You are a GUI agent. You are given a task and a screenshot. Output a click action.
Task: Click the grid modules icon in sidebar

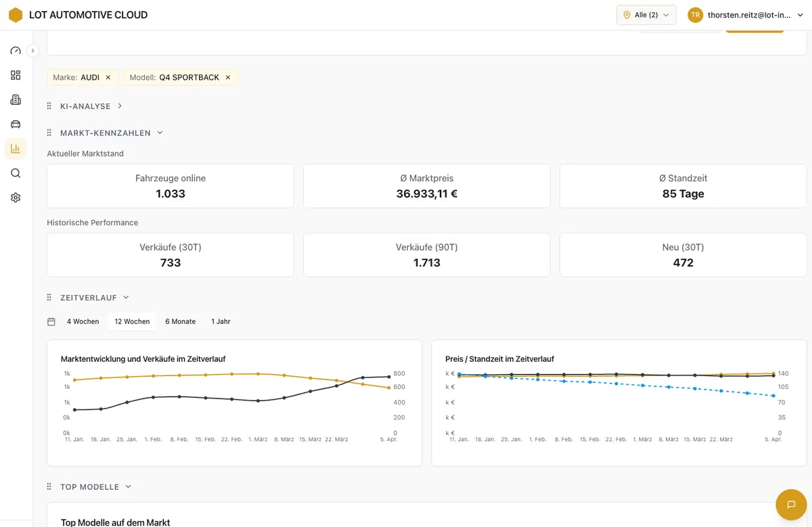point(16,75)
